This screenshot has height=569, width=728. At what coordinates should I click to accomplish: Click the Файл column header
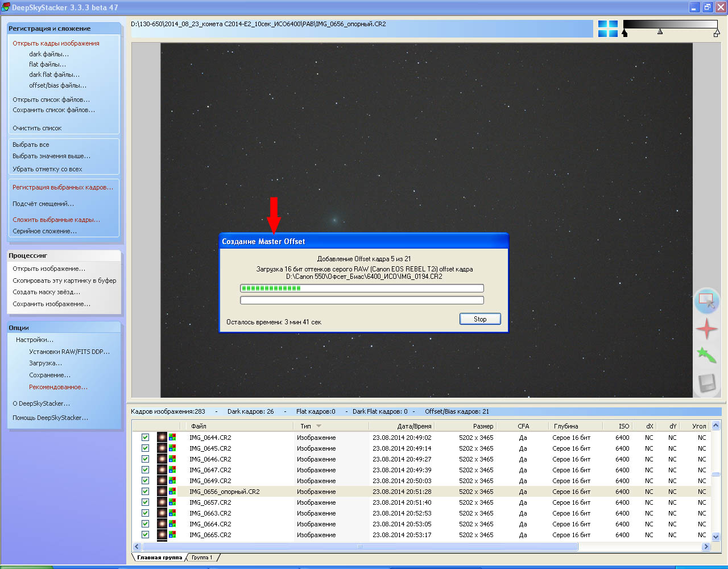tap(199, 426)
